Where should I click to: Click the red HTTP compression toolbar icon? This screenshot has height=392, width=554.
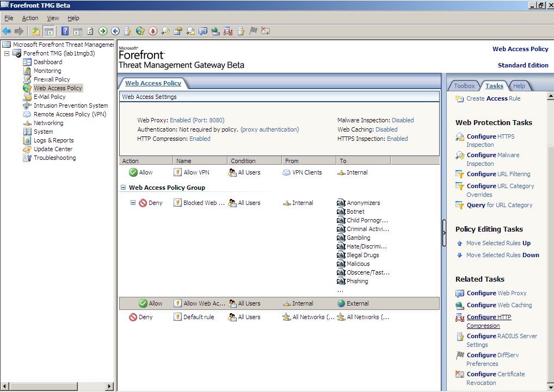click(228, 31)
